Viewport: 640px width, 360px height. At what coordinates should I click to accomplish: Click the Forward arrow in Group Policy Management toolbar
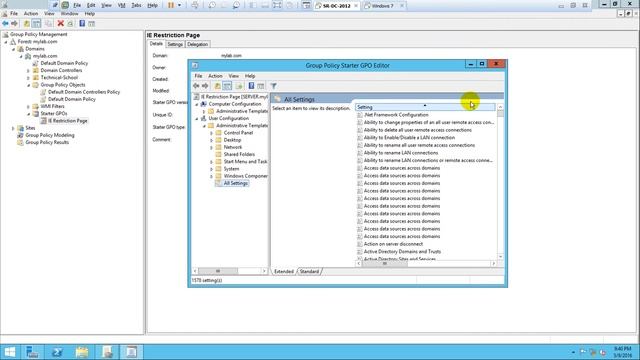(14, 24)
